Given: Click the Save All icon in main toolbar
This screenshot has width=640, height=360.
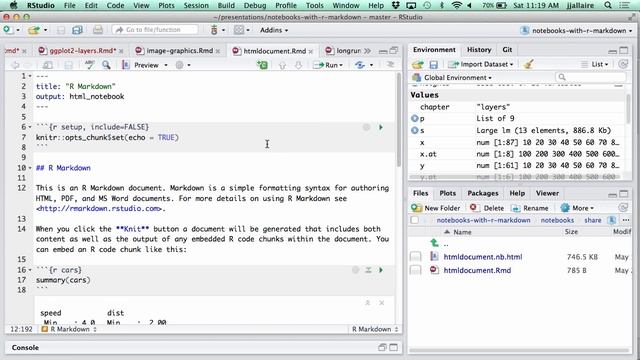Looking at the screenshot, I should [77, 30].
